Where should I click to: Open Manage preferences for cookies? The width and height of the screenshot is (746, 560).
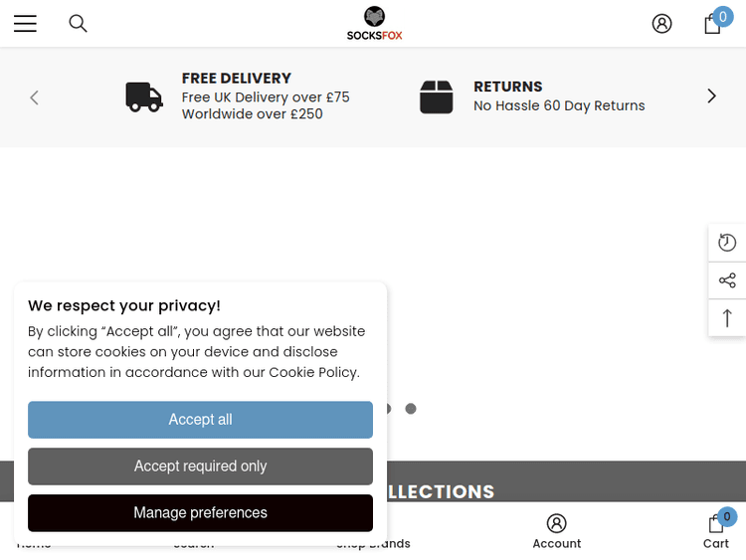(200, 513)
